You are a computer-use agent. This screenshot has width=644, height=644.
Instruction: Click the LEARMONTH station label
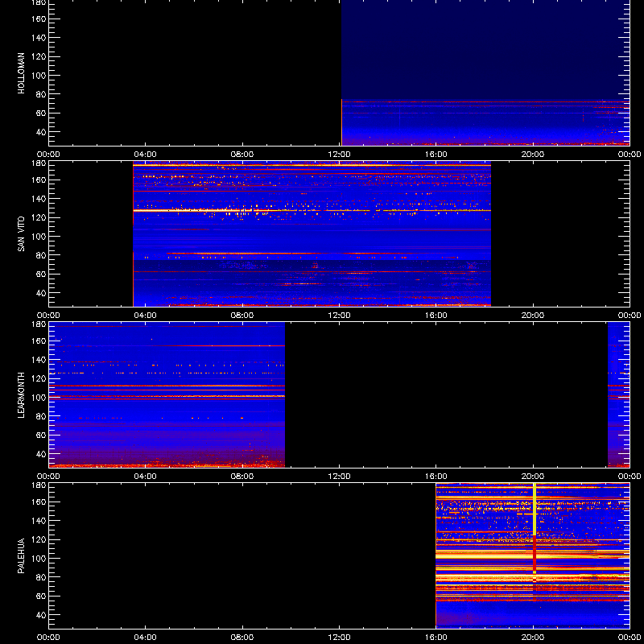(x=21, y=395)
